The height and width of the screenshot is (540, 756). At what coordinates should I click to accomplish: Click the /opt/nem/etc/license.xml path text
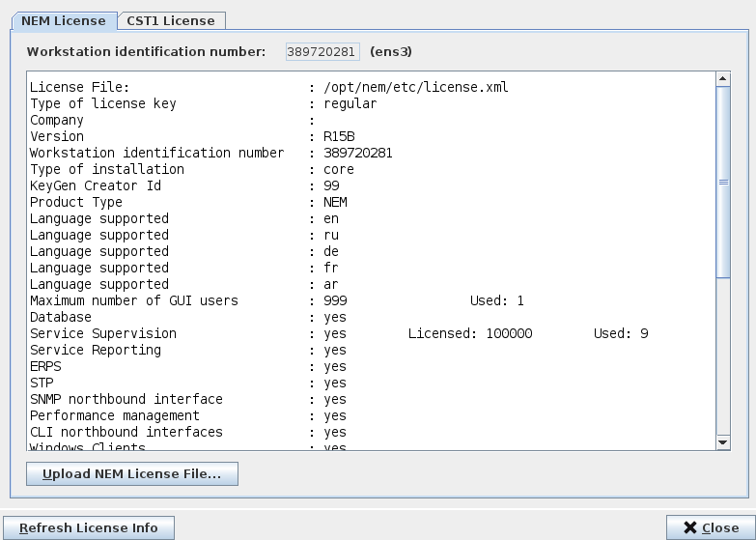click(x=416, y=87)
